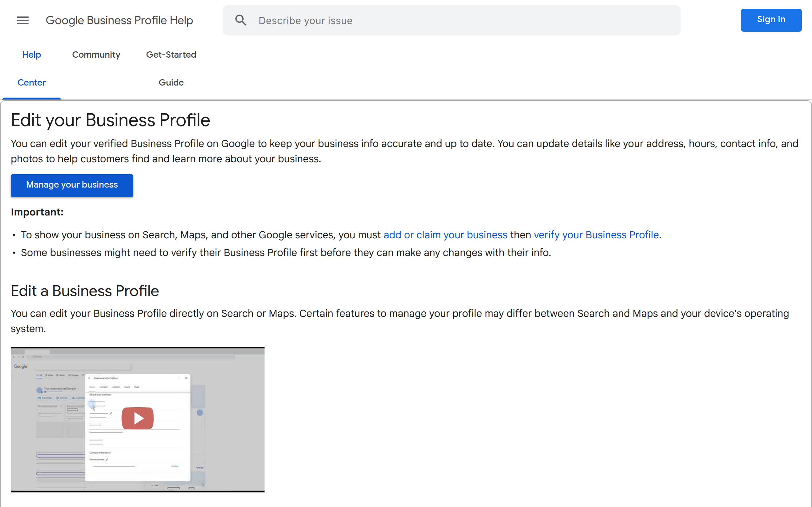Viewport: 812px width, 507px height.
Task: Click the search magnifier icon
Action: 240,20
